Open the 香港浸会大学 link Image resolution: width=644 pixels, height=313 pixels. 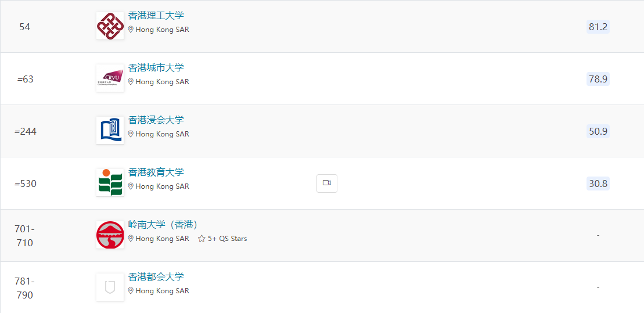coord(156,120)
